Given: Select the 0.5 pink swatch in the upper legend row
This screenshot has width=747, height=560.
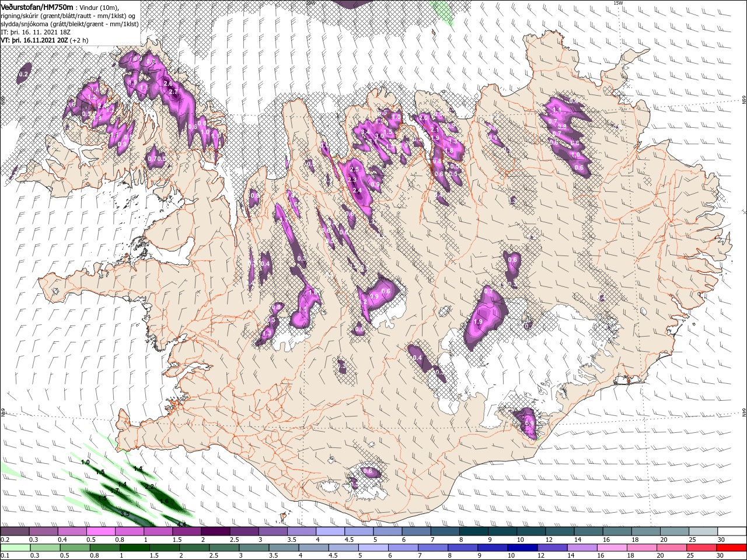Looking at the screenshot, I should tap(100, 531).
